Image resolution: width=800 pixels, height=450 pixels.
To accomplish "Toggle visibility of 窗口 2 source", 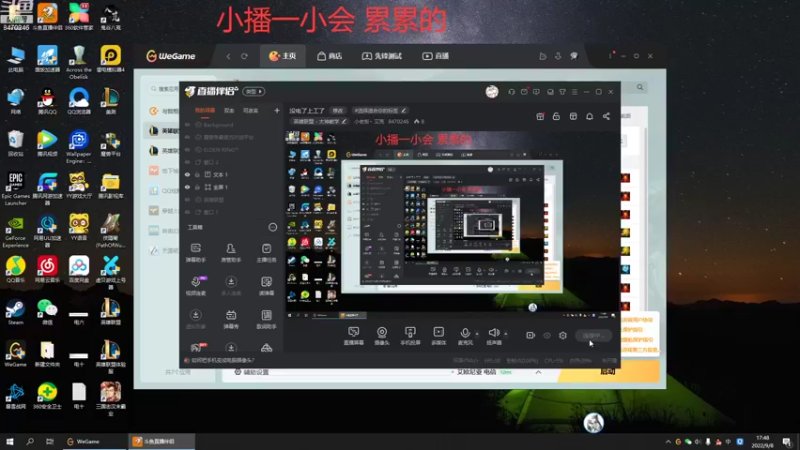I will coord(187,162).
